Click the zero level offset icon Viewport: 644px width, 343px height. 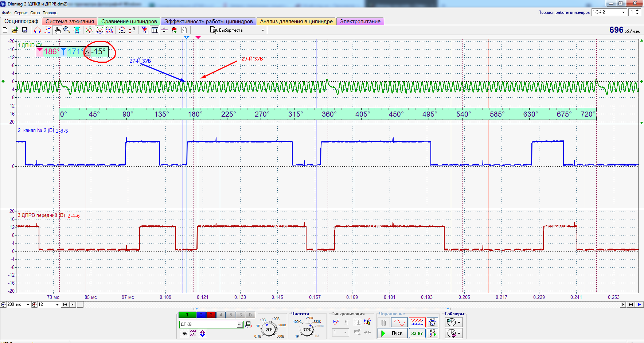coord(132,30)
